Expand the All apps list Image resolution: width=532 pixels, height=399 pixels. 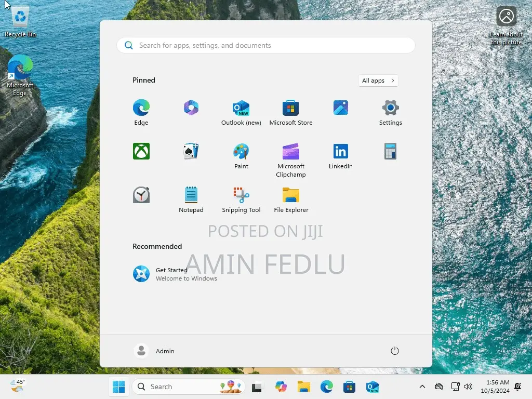point(378,81)
